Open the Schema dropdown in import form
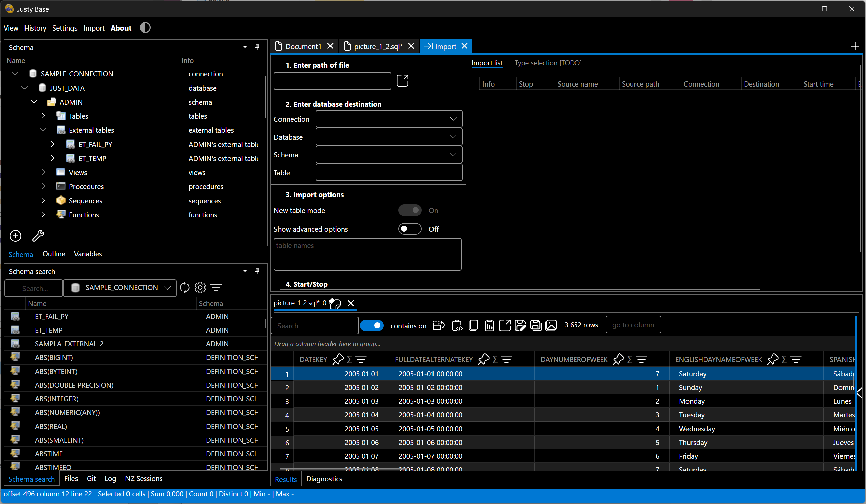The image size is (866, 504). [x=389, y=155]
